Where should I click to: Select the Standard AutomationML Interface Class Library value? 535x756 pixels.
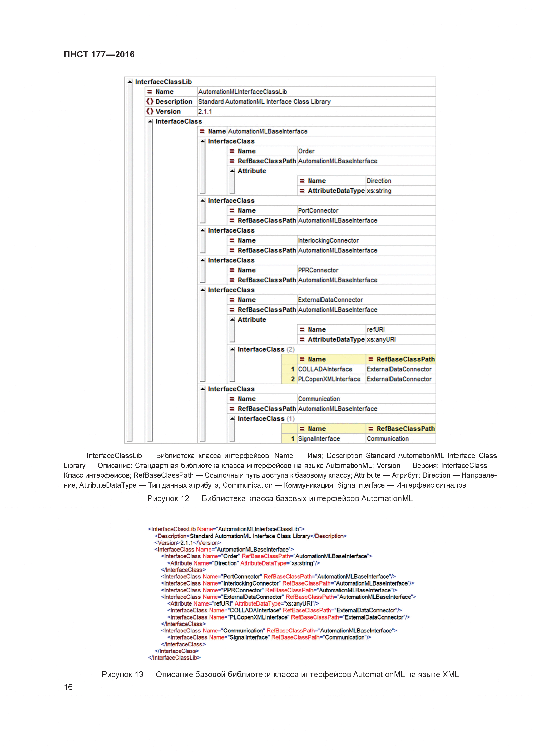coord(316,101)
